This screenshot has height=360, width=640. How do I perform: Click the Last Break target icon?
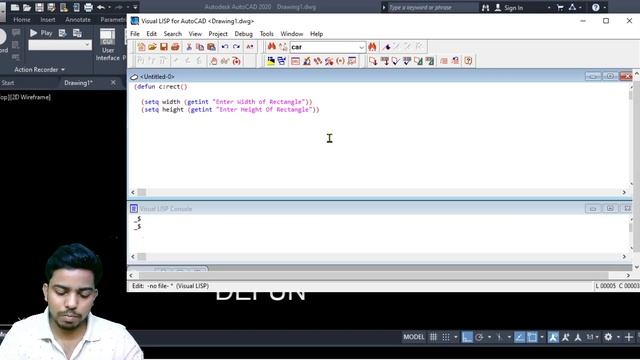tap(236, 61)
